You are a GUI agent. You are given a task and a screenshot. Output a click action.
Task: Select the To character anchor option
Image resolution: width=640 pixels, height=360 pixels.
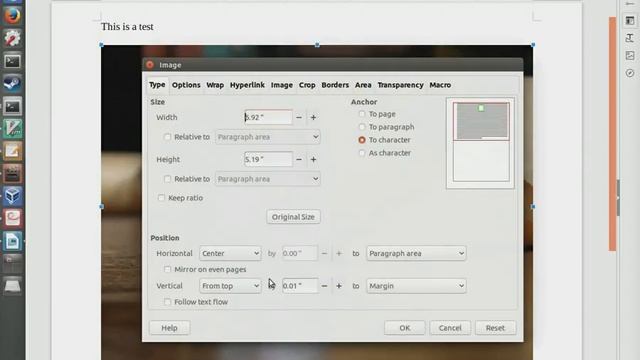tap(362, 140)
